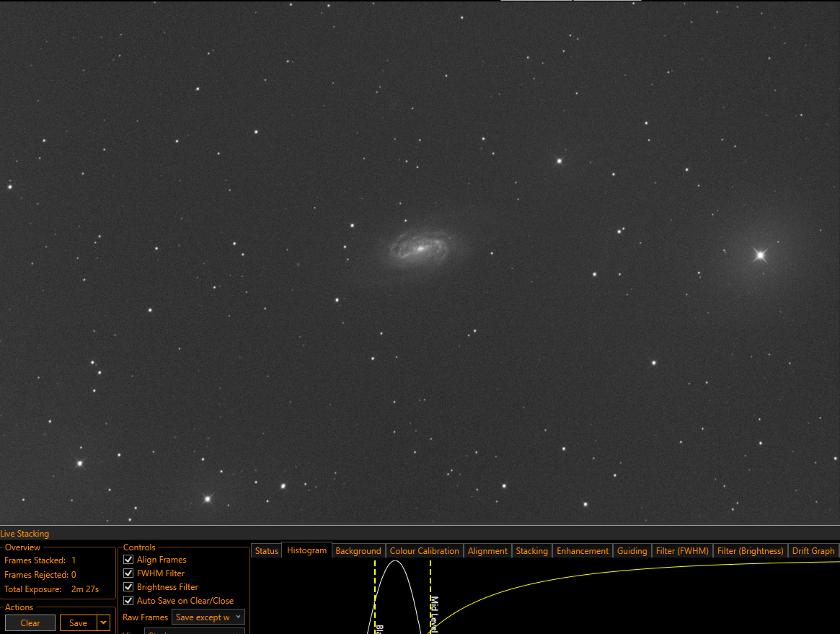Click the Live Stacking panel title
Screen dimensions: 840x634
25,533
